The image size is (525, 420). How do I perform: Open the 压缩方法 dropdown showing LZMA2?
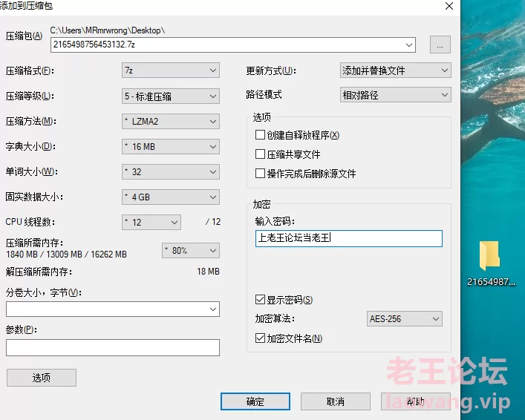(171, 122)
